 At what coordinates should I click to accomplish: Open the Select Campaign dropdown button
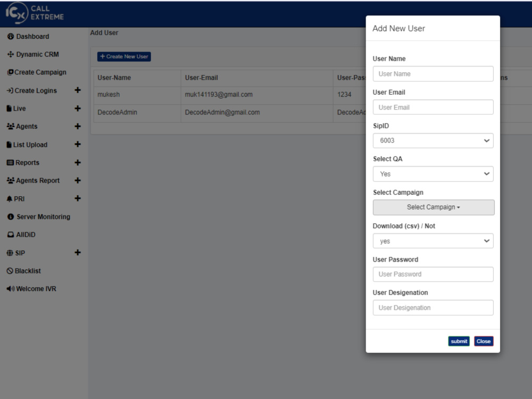(x=433, y=207)
